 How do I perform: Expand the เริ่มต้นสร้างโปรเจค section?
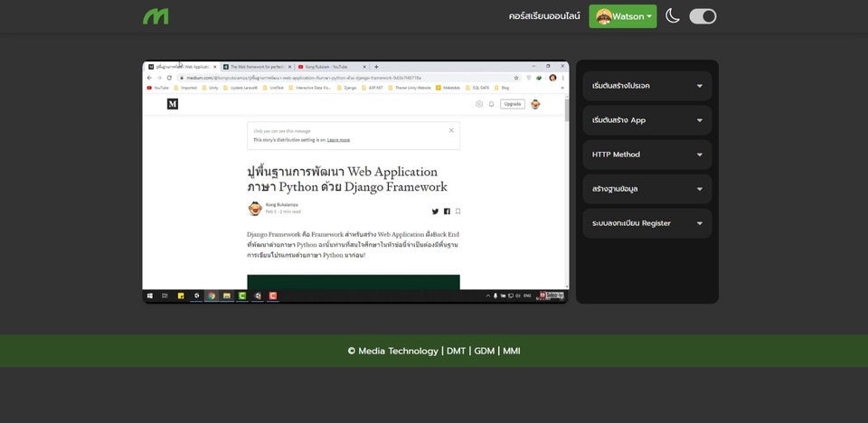[x=647, y=86]
